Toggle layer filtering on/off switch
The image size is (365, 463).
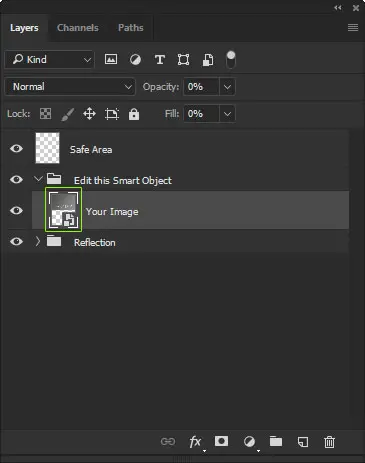231,60
